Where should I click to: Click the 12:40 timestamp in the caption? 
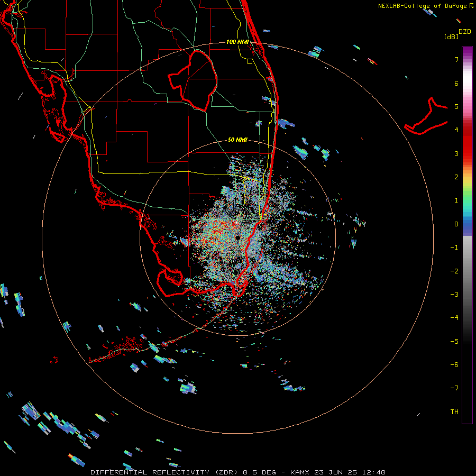375,472
